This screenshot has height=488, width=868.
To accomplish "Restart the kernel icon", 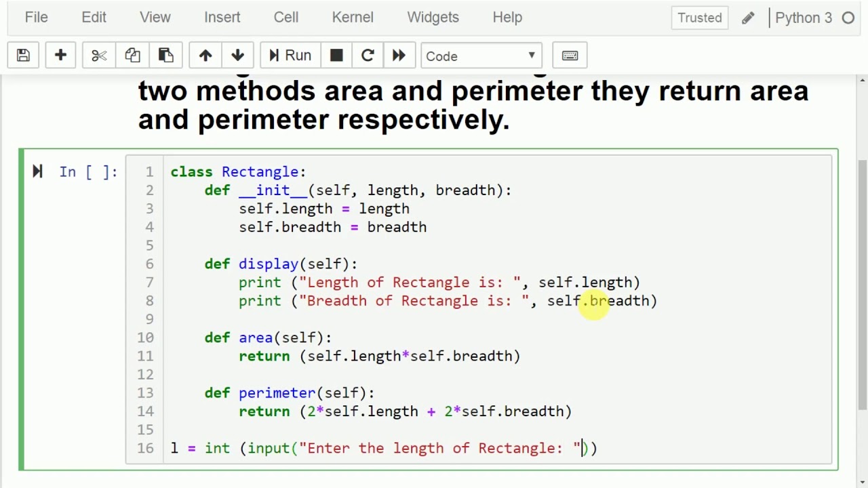I will click(368, 56).
